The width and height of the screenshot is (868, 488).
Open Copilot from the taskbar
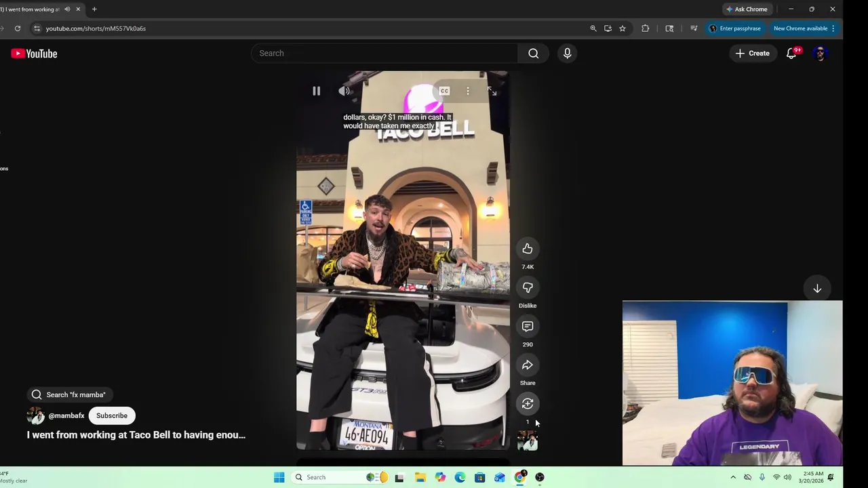pos(440,477)
